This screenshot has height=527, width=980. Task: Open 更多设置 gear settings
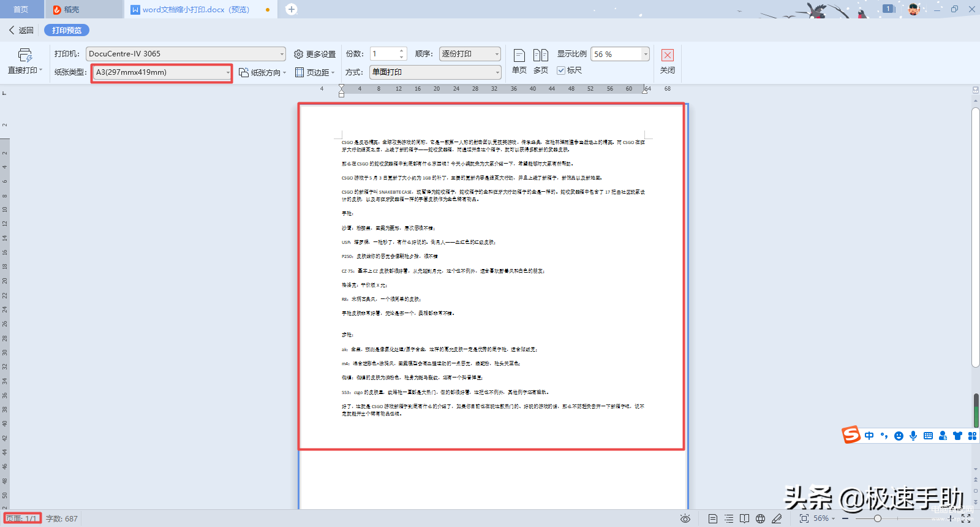(315, 54)
